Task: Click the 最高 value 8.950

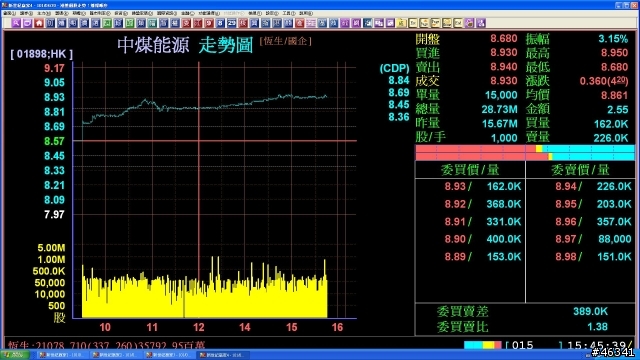Action: coord(614,53)
